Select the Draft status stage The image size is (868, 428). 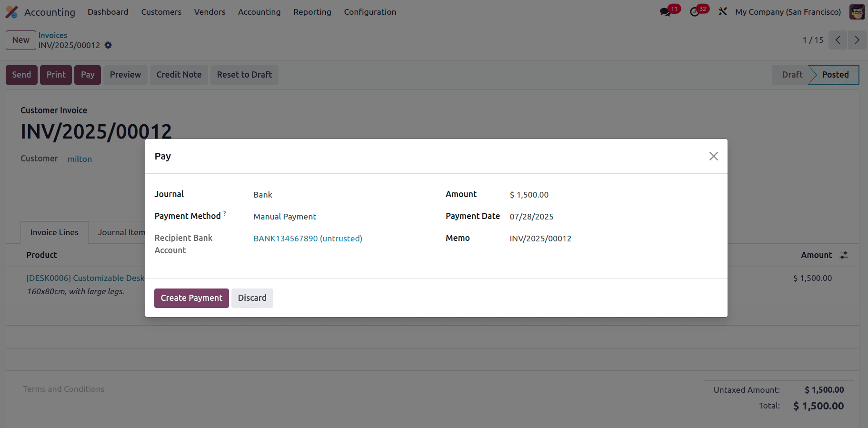(792, 75)
